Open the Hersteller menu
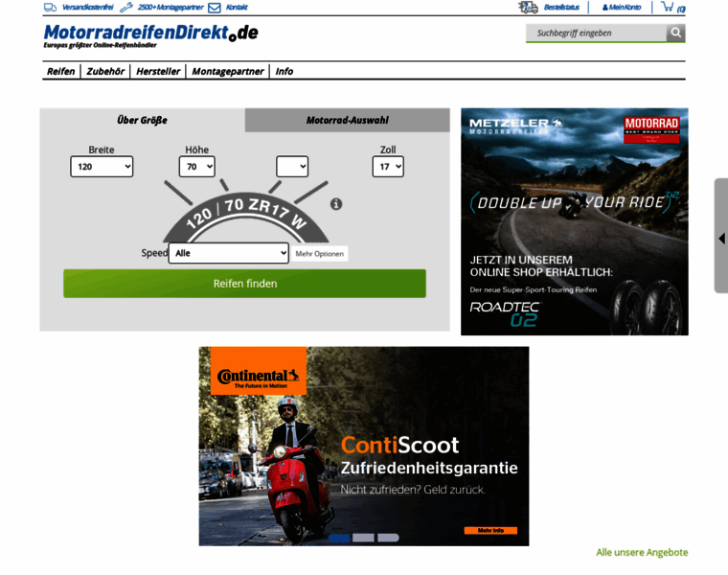 click(x=158, y=71)
